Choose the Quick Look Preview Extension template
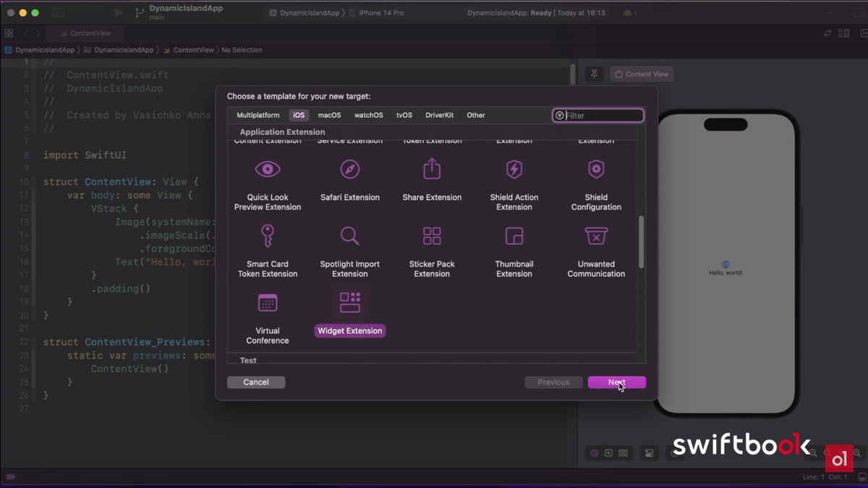868x488 pixels. click(x=268, y=184)
